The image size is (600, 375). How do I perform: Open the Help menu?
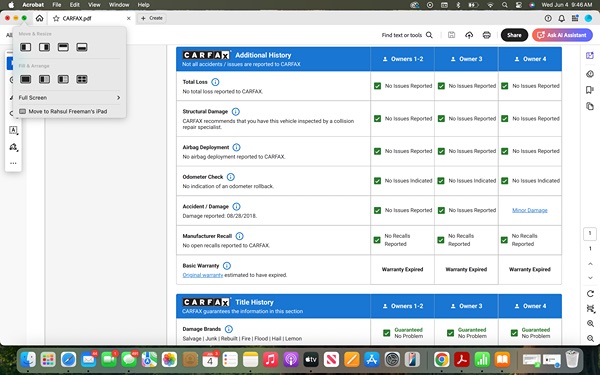point(143,5)
